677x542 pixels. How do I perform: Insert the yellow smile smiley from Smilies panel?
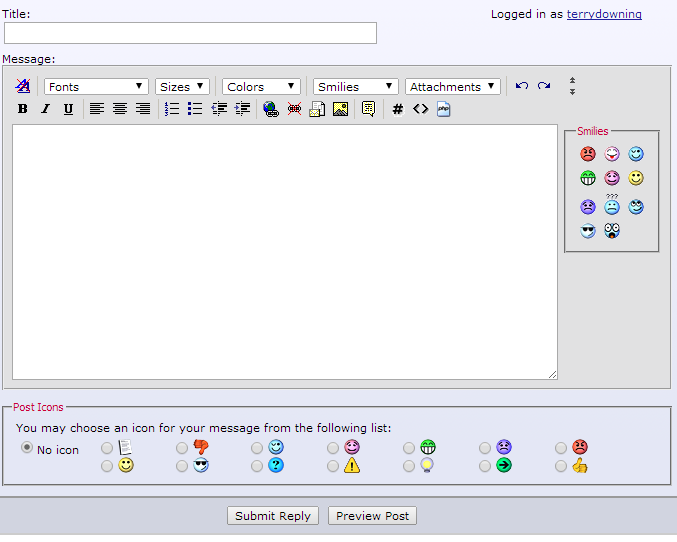pos(636,178)
